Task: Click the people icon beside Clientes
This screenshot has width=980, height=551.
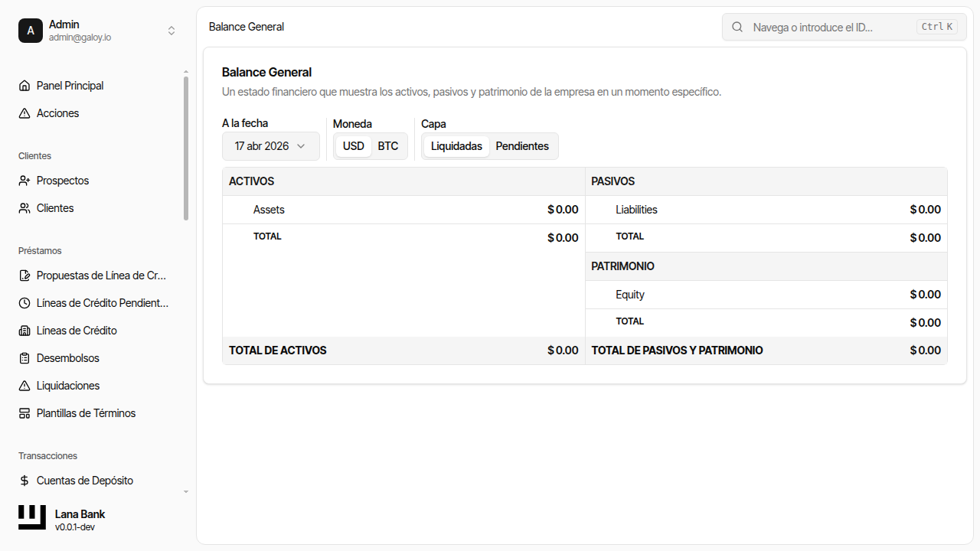Action: click(24, 208)
